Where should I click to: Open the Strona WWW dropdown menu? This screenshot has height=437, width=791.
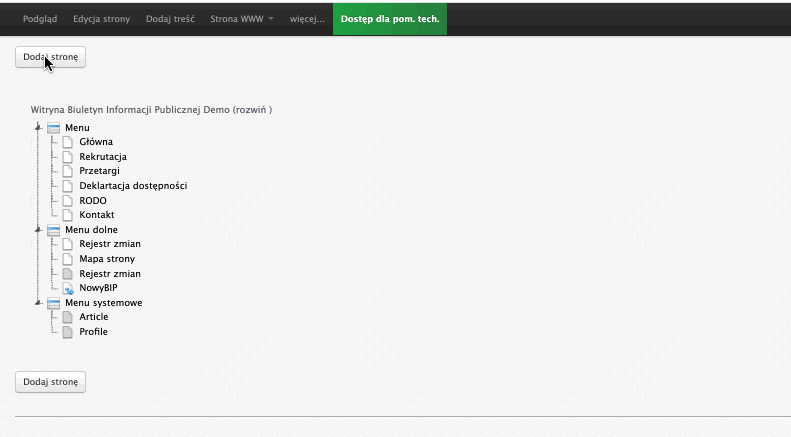[242, 19]
